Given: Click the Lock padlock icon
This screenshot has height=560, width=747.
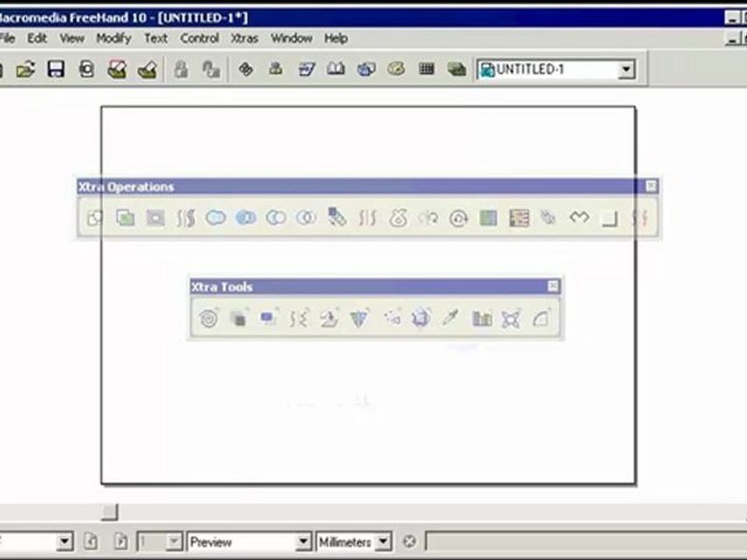Looking at the screenshot, I should click(x=181, y=70).
